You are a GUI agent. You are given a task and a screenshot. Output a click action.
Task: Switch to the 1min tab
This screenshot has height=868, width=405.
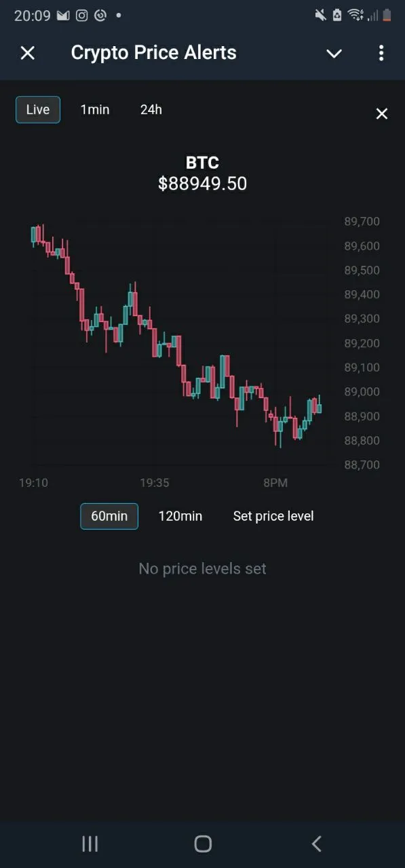point(95,109)
